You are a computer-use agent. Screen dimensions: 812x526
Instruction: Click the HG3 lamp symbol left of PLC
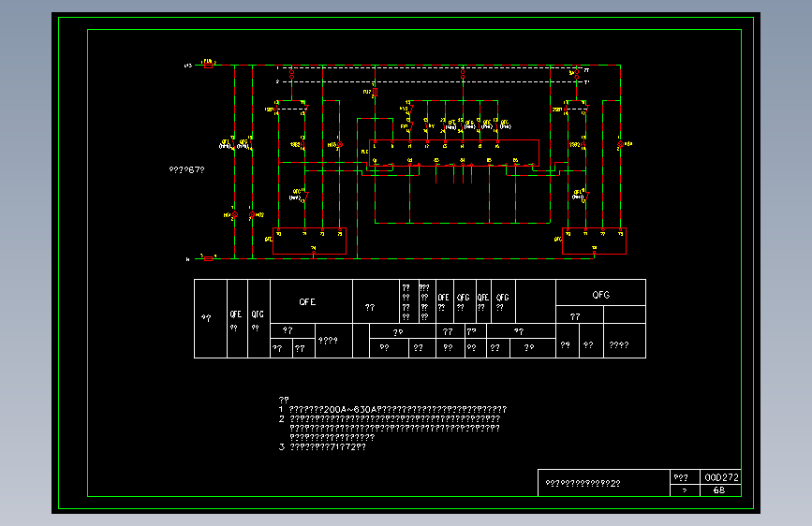coord(340,144)
